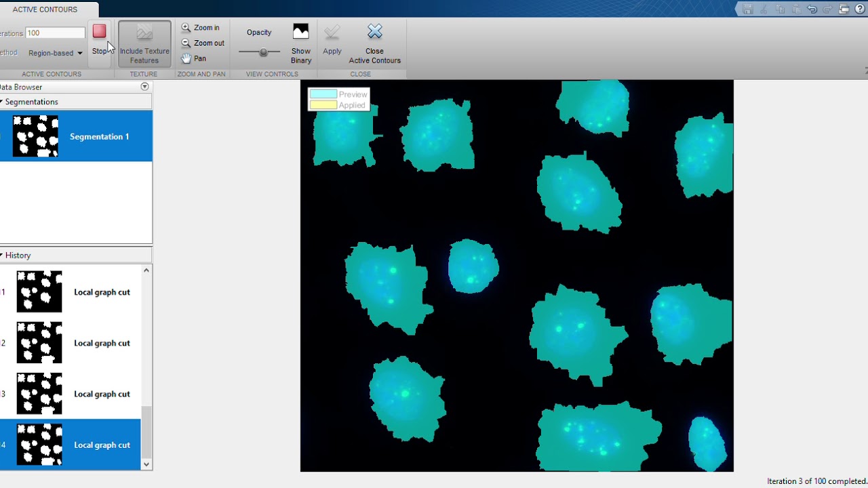Viewport: 868px width, 488px height.
Task: Activate the Pan hand tool
Action: pos(193,58)
